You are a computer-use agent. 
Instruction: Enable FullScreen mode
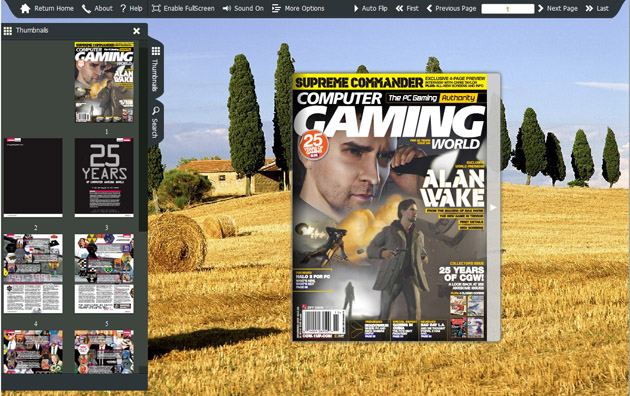[183, 8]
